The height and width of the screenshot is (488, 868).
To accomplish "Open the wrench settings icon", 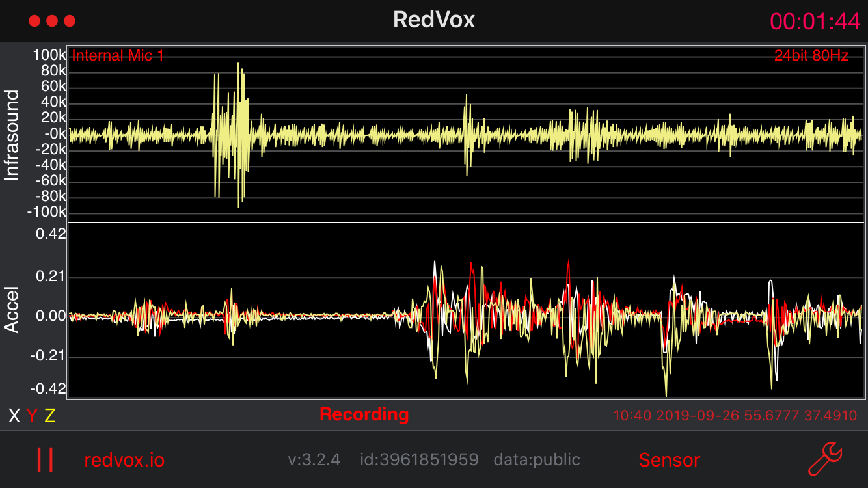I will (x=825, y=459).
